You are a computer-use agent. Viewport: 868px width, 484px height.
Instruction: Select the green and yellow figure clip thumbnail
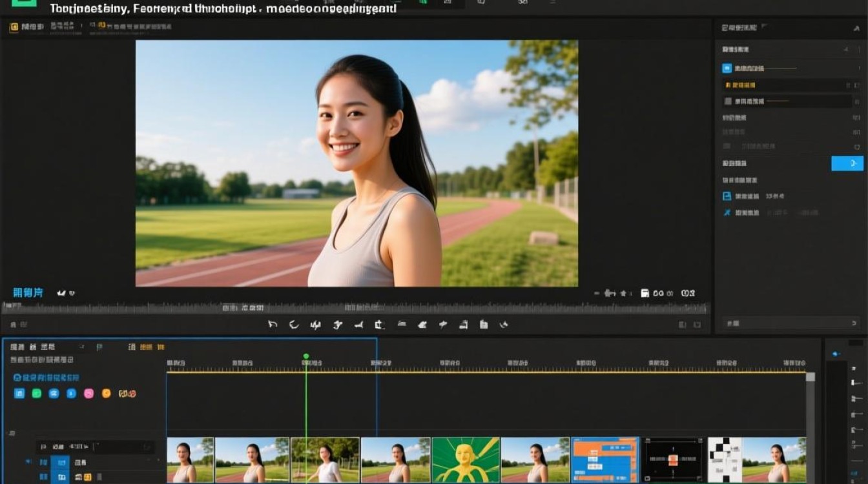click(x=466, y=460)
